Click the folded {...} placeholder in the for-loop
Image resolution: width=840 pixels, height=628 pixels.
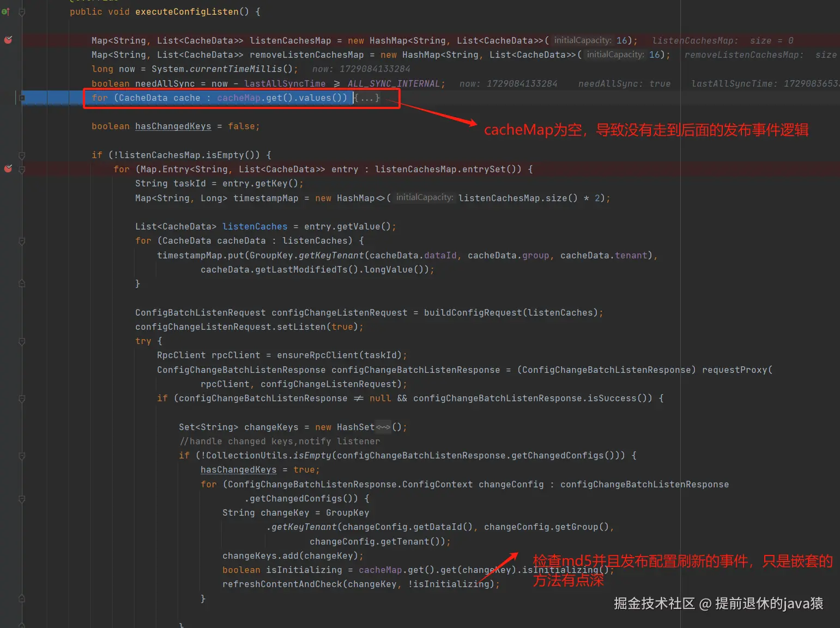coord(367,98)
